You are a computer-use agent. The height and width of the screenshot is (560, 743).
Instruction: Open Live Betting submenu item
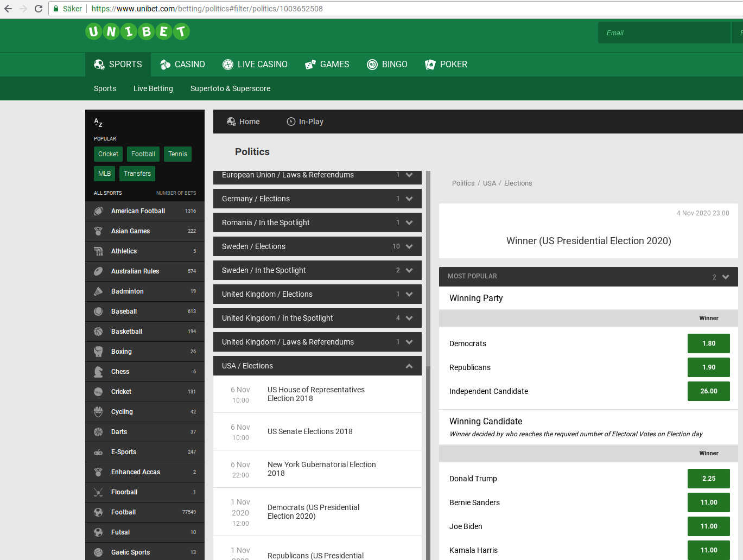[x=153, y=88]
